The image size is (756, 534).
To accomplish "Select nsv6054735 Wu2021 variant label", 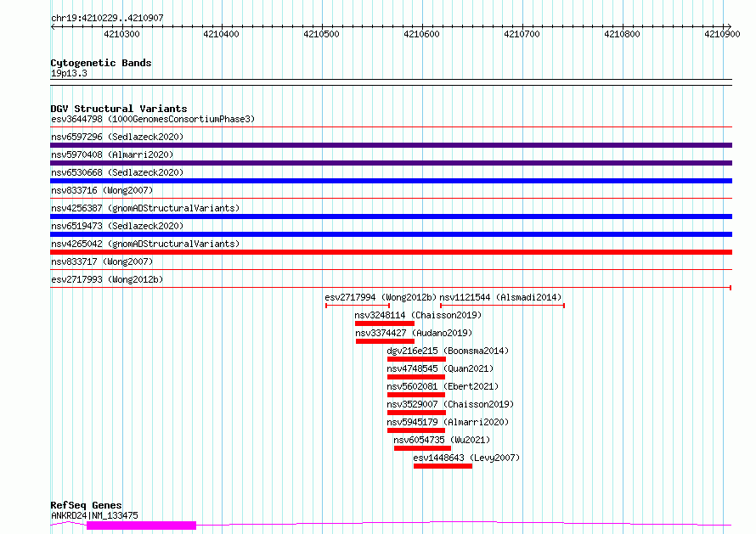I will pos(442,440).
